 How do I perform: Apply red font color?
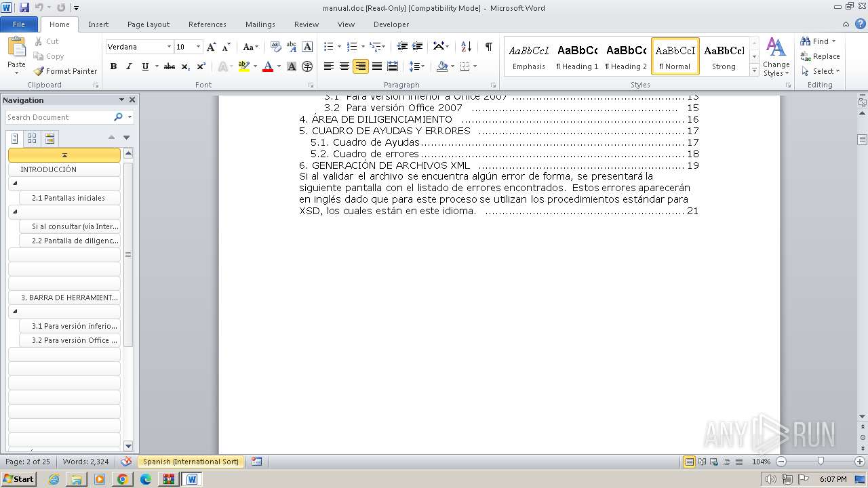268,66
